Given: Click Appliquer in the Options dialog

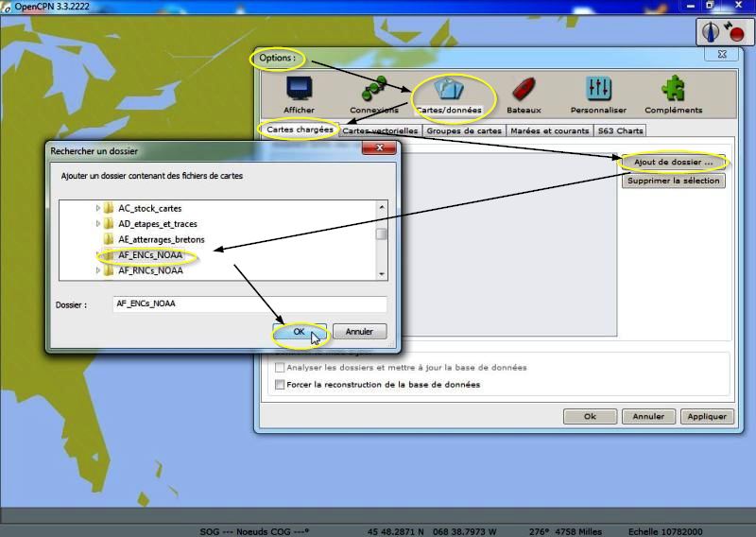Looking at the screenshot, I should (707, 416).
